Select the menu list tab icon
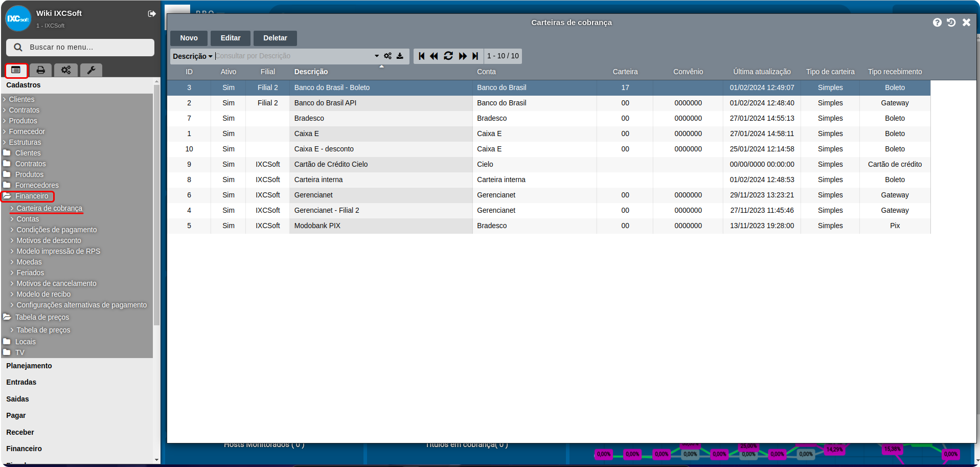Image resolution: width=980 pixels, height=467 pixels. (16, 70)
